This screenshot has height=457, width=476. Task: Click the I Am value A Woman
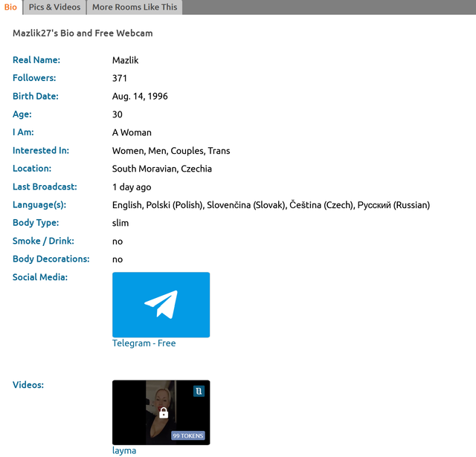coord(132,132)
